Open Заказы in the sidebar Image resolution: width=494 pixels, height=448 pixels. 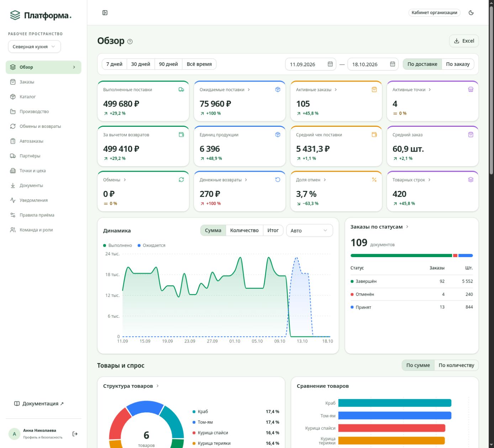click(x=43, y=82)
